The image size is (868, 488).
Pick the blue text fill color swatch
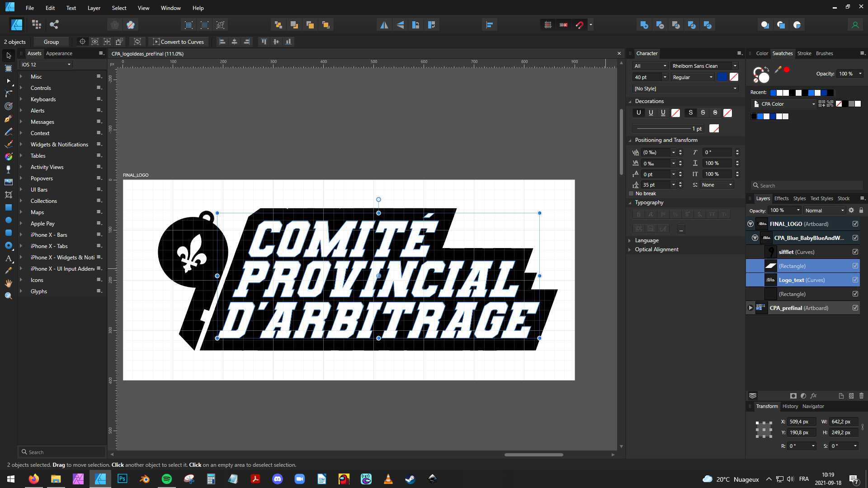(722, 77)
